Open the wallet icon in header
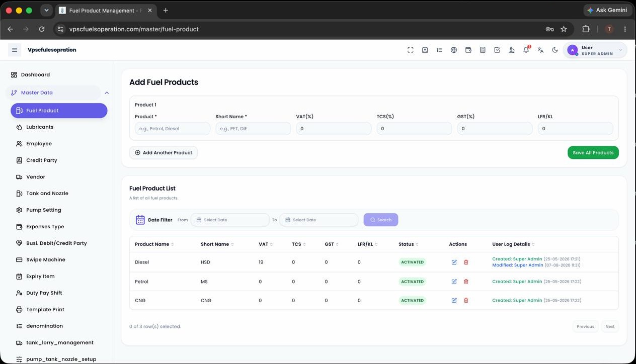 point(468,50)
